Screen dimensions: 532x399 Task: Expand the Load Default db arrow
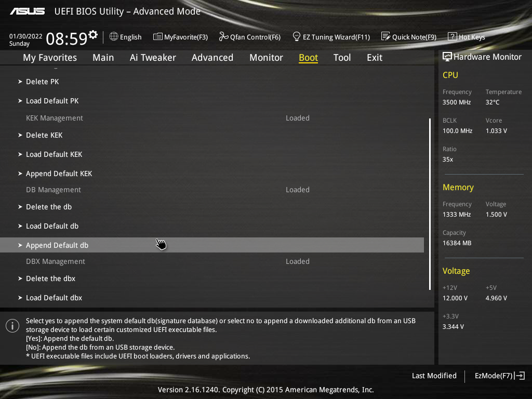pyautogui.click(x=20, y=227)
